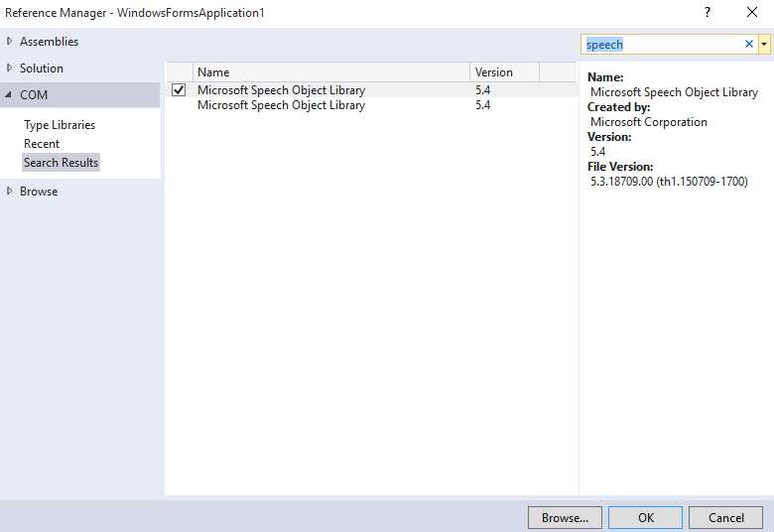Click the Browse... button
The height and width of the screenshot is (532, 774).
(565, 518)
